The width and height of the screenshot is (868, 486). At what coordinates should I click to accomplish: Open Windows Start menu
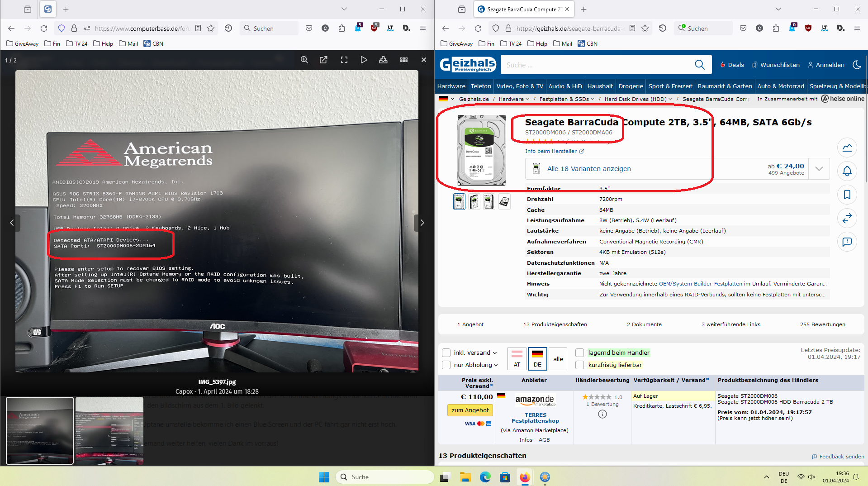(324, 477)
